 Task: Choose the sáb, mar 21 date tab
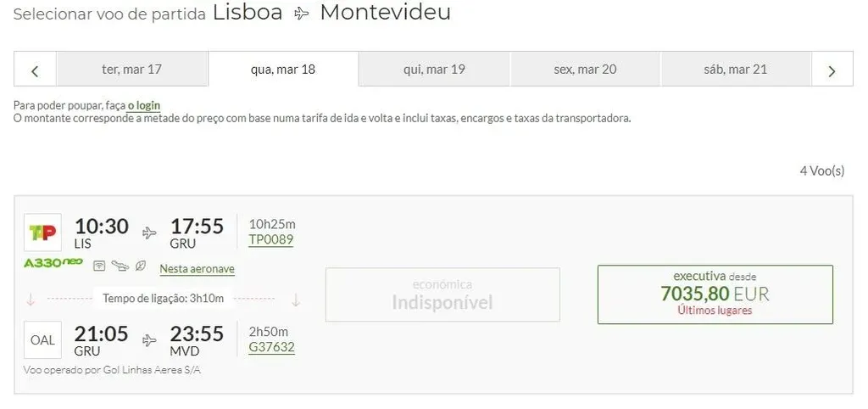(735, 70)
